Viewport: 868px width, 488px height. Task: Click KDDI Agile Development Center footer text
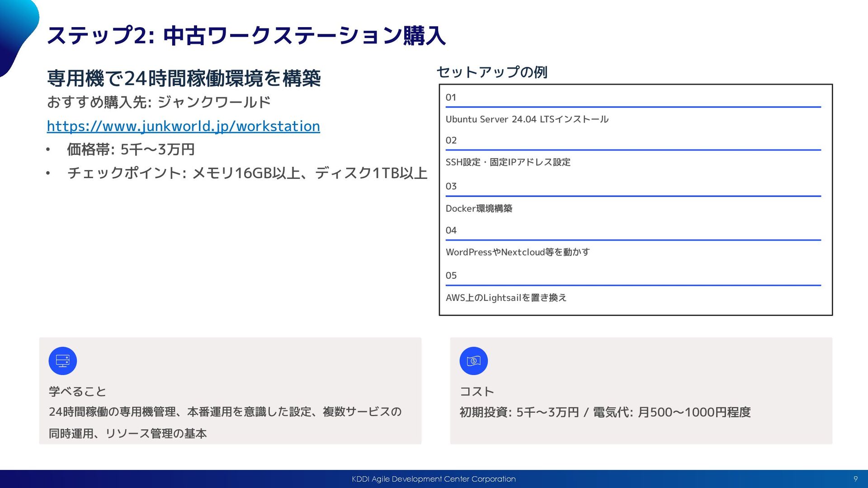(434, 479)
